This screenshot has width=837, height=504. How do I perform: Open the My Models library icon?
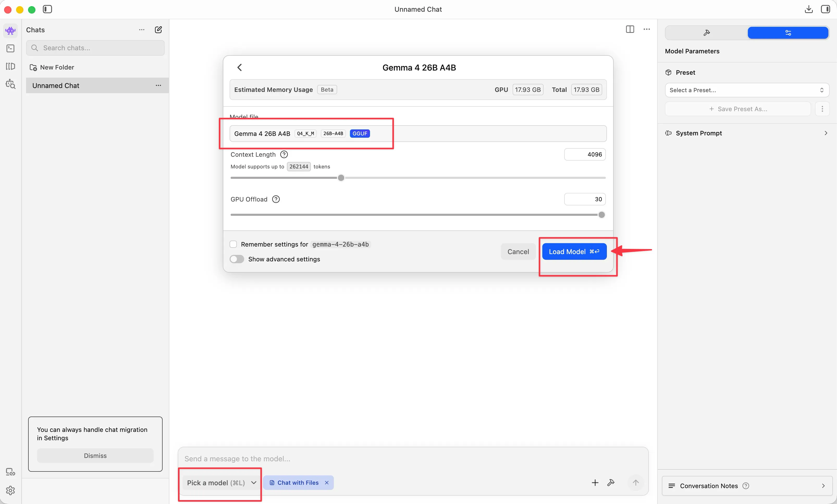point(10,66)
